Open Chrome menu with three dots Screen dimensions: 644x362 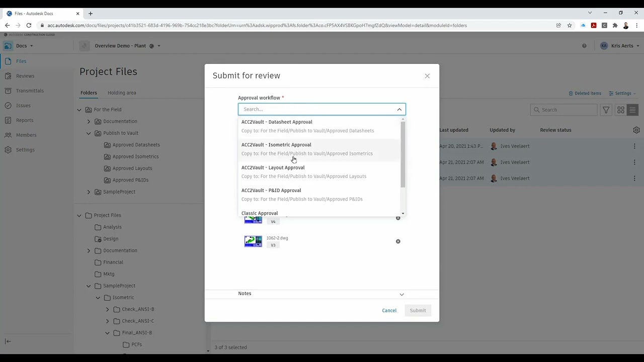click(636, 25)
